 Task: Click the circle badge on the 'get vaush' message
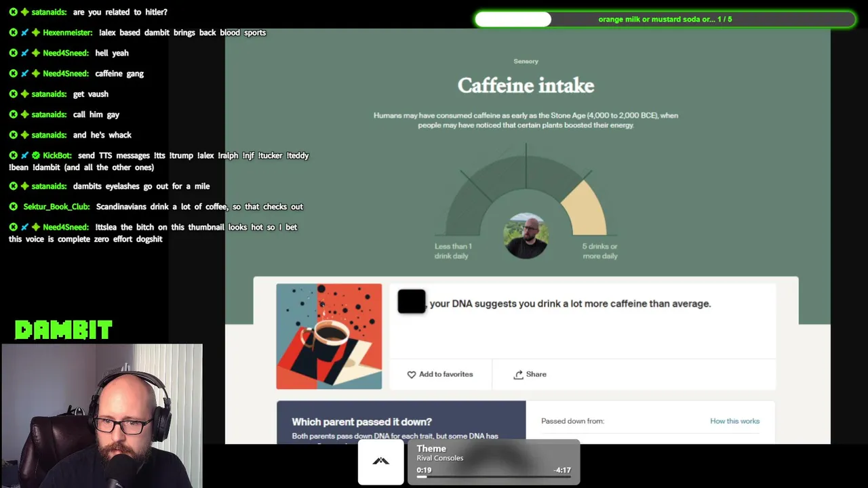tap(14, 94)
